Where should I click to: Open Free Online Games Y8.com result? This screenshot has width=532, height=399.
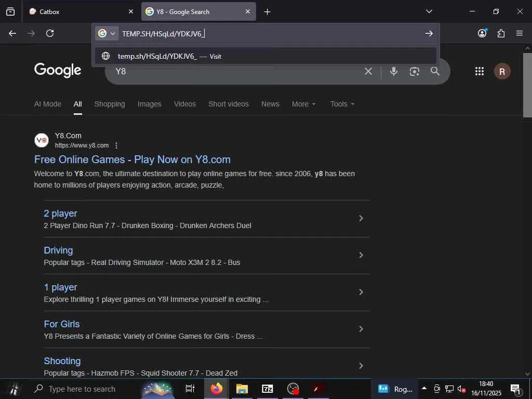coord(132,159)
